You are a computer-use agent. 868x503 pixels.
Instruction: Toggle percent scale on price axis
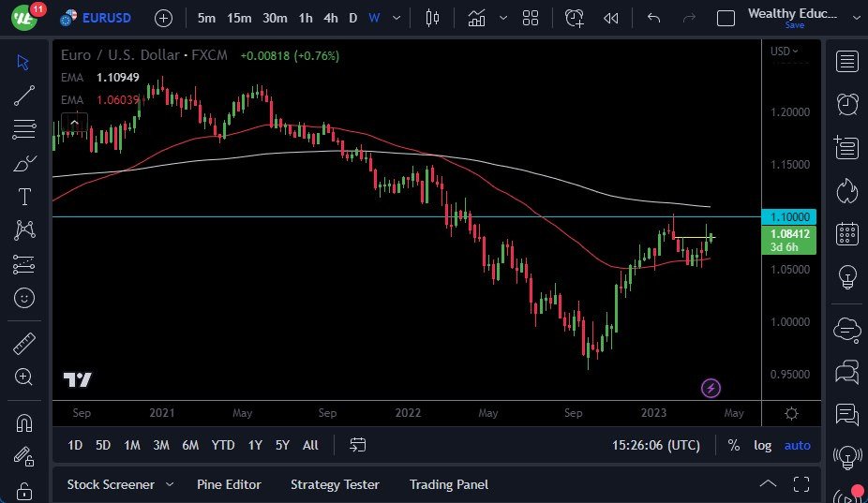733,445
